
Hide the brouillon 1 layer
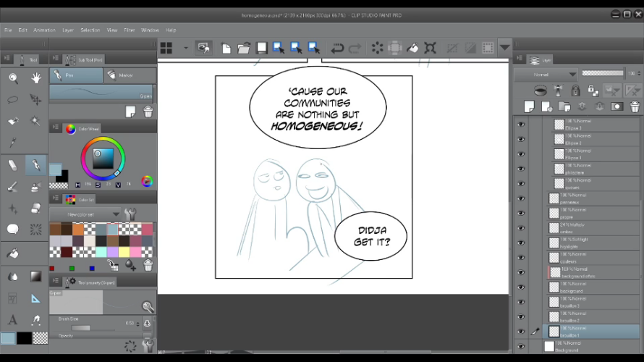coord(521,332)
